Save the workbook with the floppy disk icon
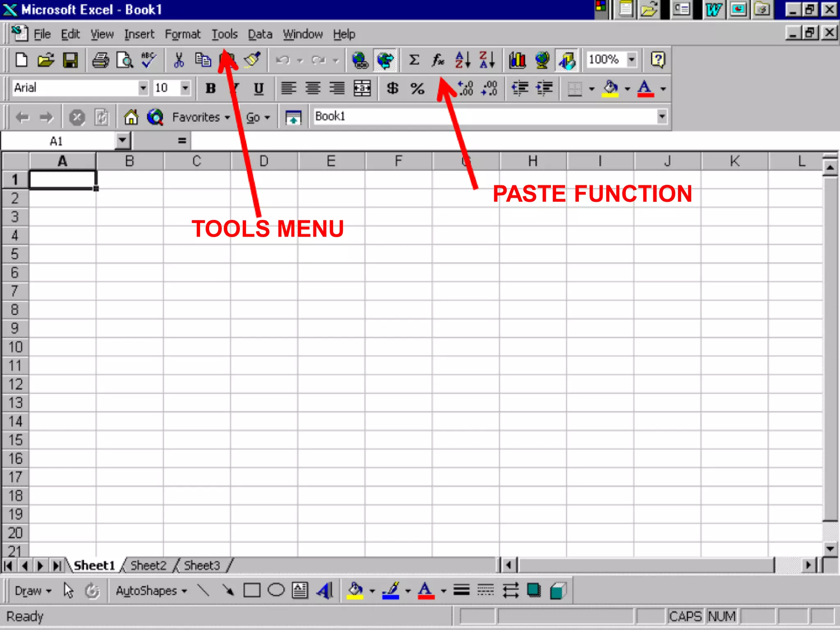The height and width of the screenshot is (630, 840). (70, 60)
